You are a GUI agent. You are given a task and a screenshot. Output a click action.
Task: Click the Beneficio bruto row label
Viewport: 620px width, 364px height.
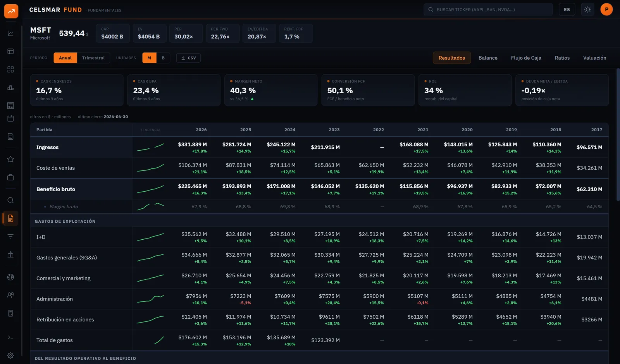(56, 189)
